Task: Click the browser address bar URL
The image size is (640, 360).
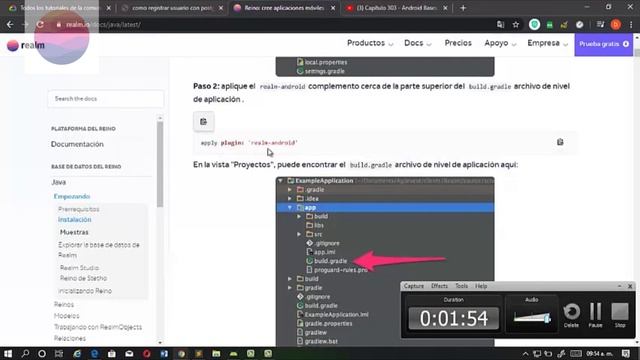Action: (x=103, y=24)
